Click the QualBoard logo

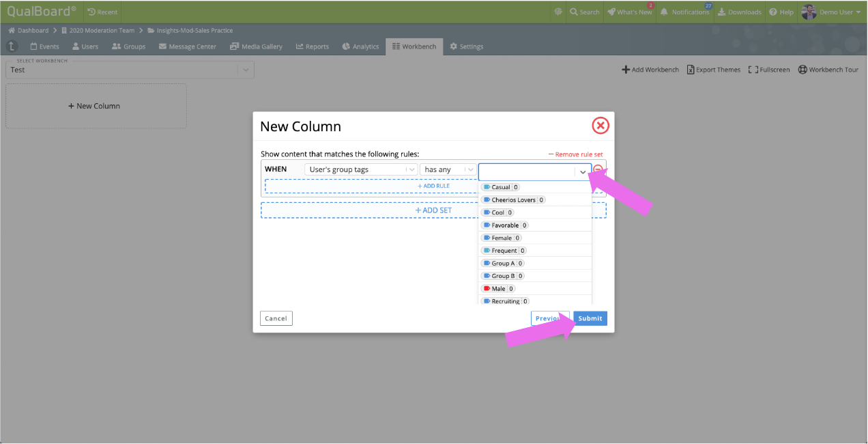pyautogui.click(x=42, y=11)
